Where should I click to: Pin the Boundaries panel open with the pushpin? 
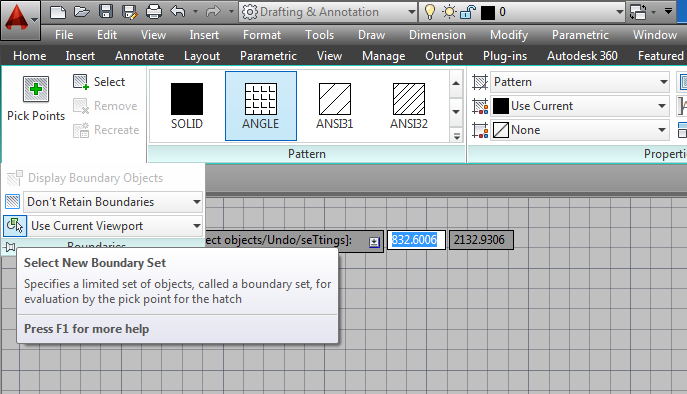[x=10, y=247]
